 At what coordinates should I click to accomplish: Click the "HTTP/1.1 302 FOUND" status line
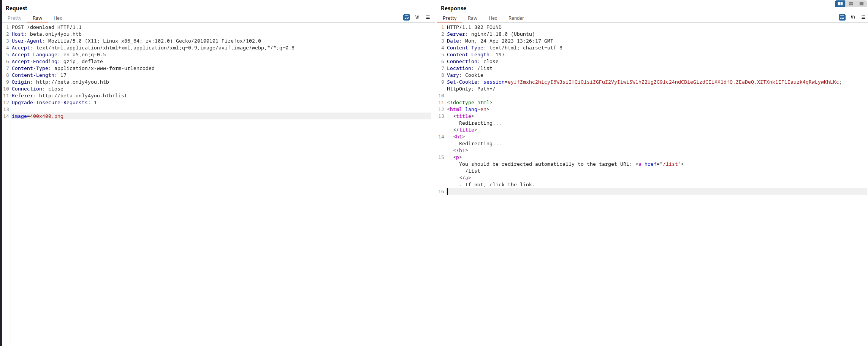(x=474, y=27)
